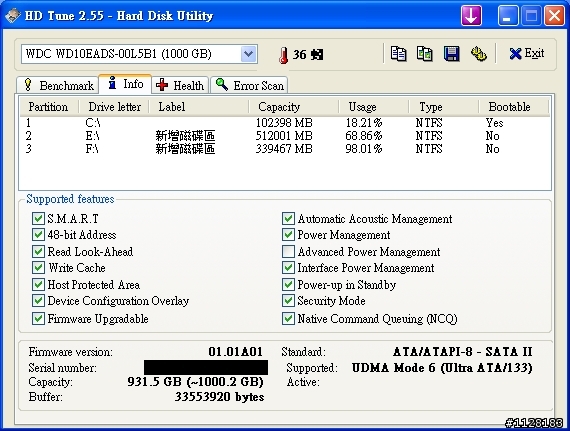Screen dimensions: 570x431
Task: Click the Exit button
Action: [527, 54]
